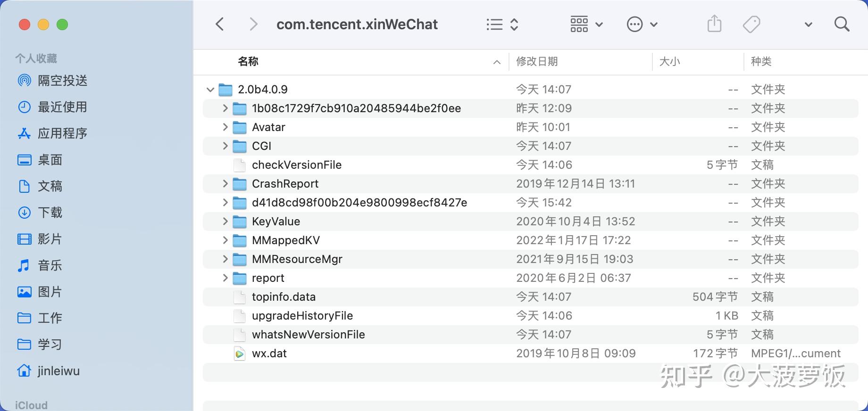Open the toolbar overflow chevron menu
Image resolution: width=868 pixels, height=411 pixels.
(808, 25)
